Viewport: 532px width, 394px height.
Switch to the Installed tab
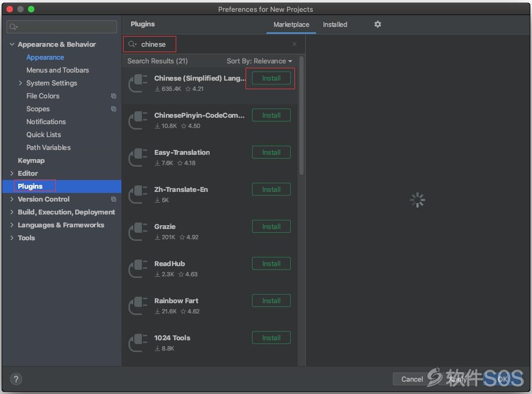335,24
